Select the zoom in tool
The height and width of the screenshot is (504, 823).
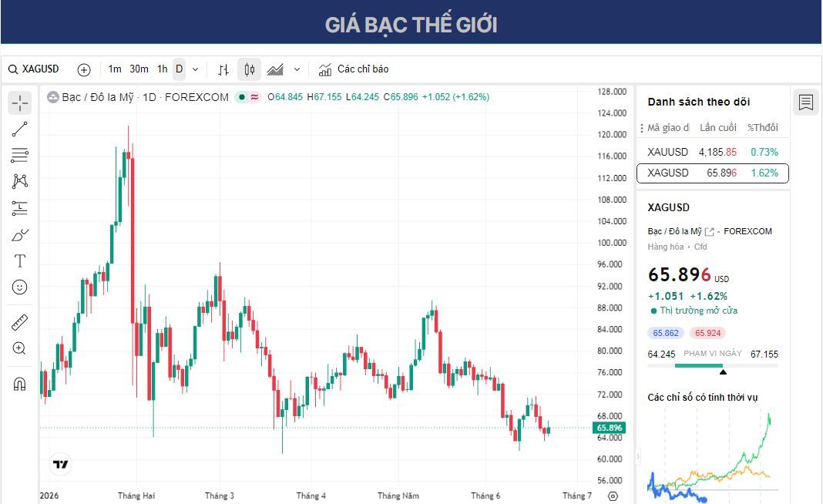tap(19, 348)
